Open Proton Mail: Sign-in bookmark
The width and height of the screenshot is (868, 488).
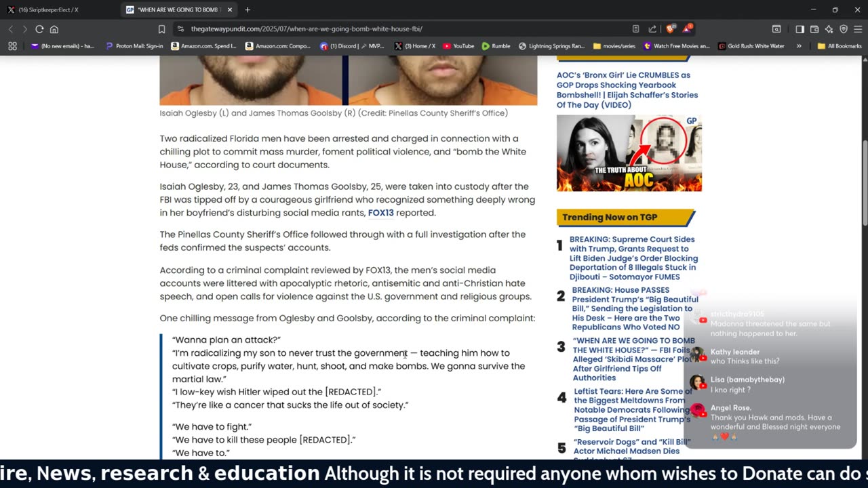134,46
